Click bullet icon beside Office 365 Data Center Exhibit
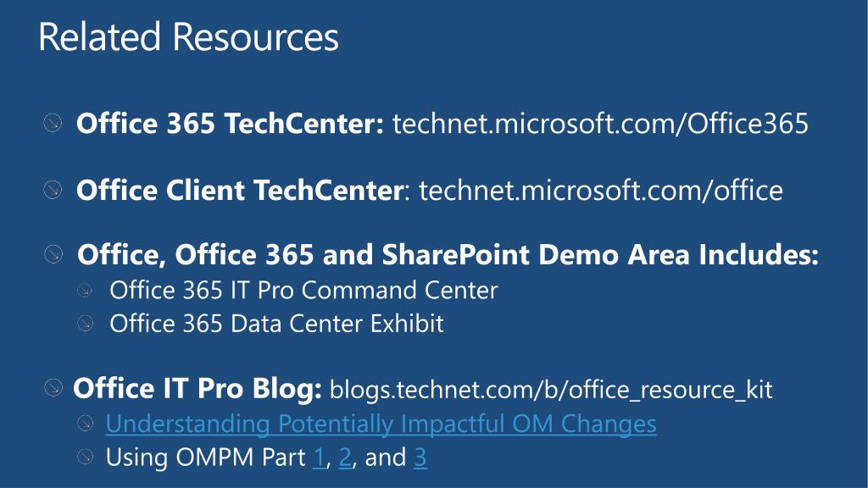The width and height of the screenshot is (868, 488). pos(85,323)
